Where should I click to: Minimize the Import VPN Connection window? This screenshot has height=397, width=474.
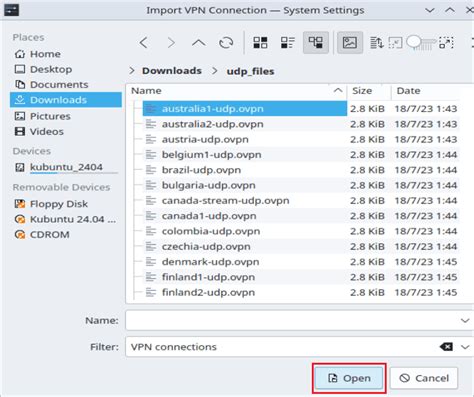[430, 10]
